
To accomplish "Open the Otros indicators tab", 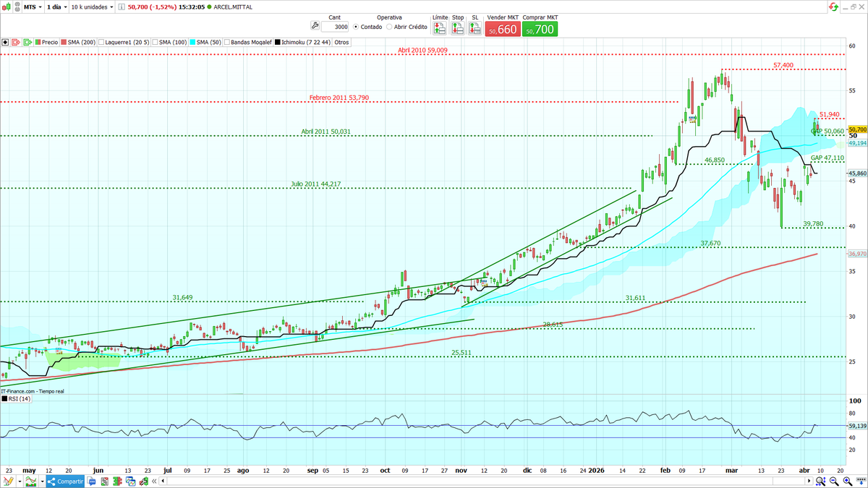I will pyautogui.click(x=341, y=42).
